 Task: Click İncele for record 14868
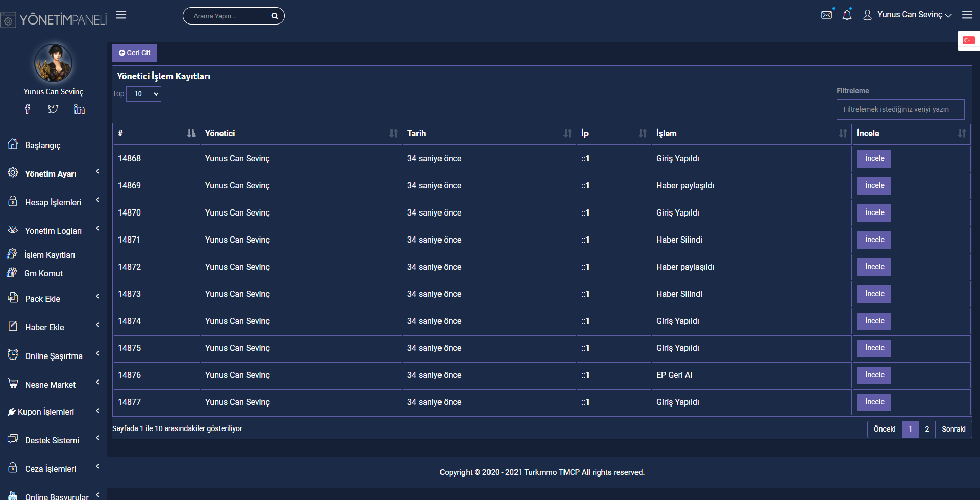coord(874,159)
